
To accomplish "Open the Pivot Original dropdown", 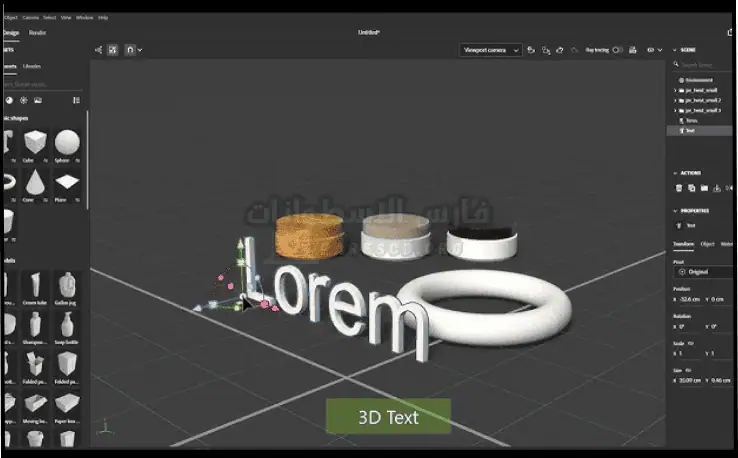I will pos(704,271).
